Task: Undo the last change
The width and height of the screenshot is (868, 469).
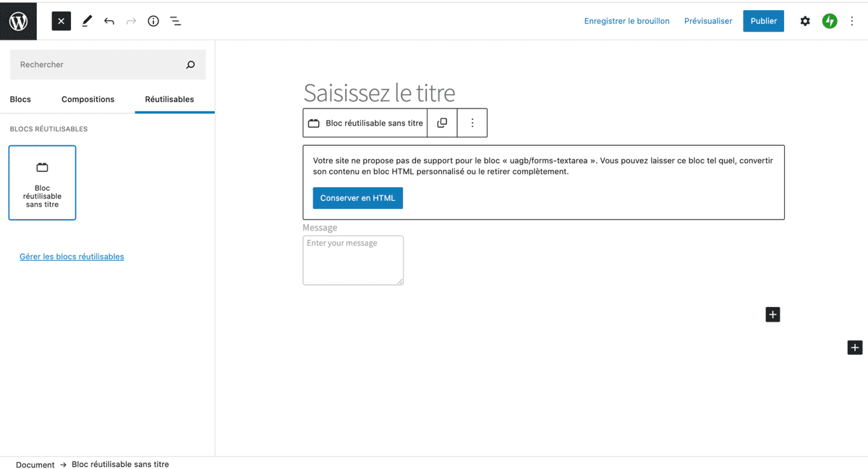Action: coord(109,21)
